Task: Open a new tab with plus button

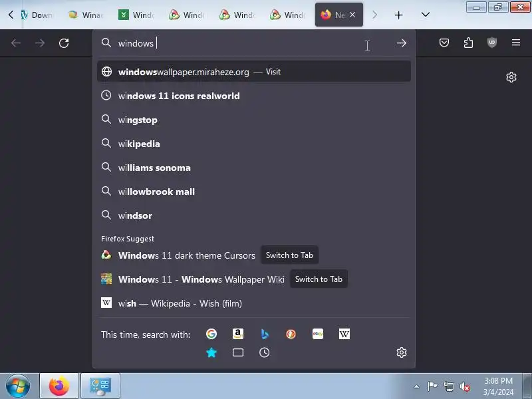Action: click(x=398, y=15)
